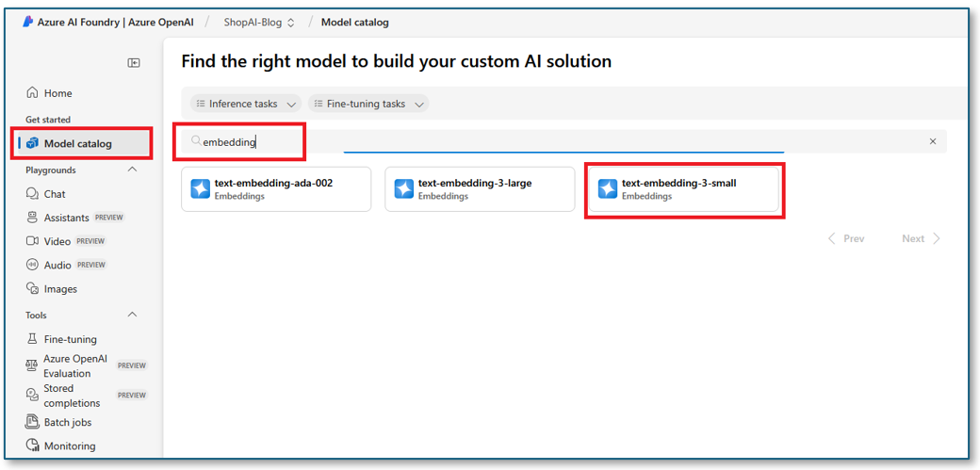Collapse the Playgrounds section chevron
The width and height of the screenshot is (980, 470).
pos(132,170)
